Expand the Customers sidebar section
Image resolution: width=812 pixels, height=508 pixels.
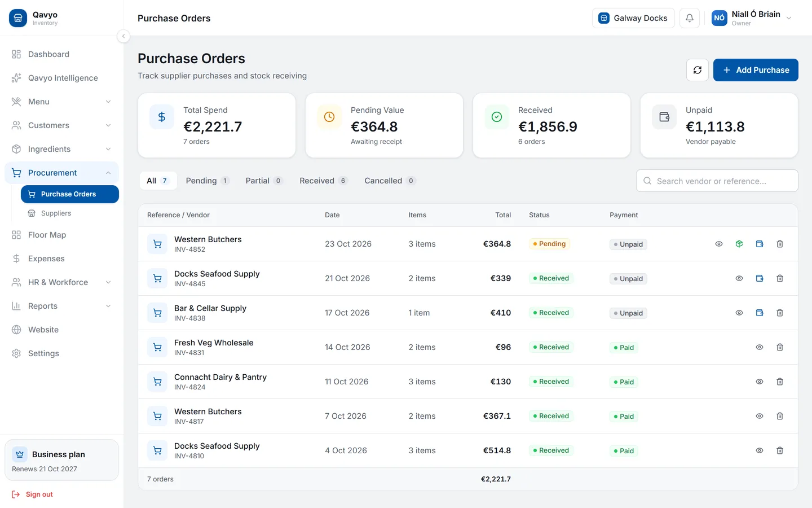pos(61,125)
